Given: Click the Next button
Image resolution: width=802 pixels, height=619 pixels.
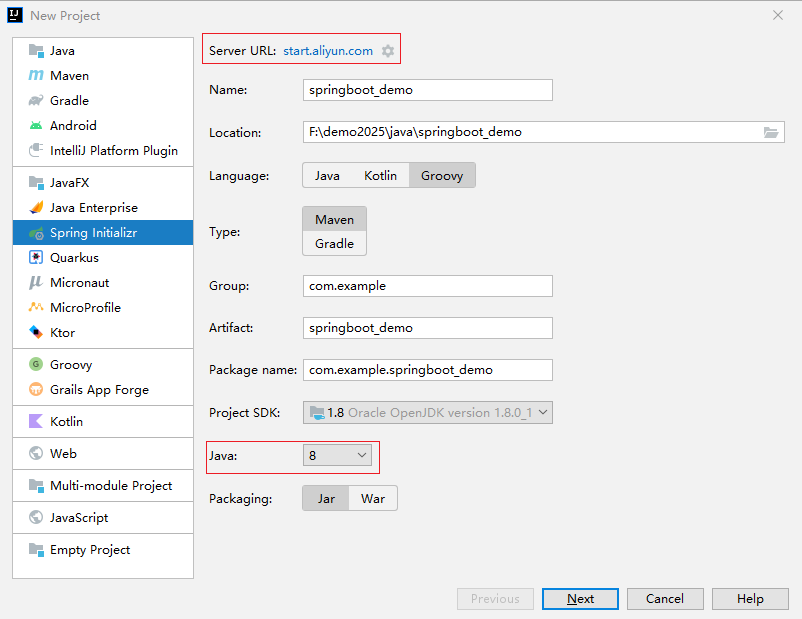Looking at the screenshot, I should tap(580, 599).
